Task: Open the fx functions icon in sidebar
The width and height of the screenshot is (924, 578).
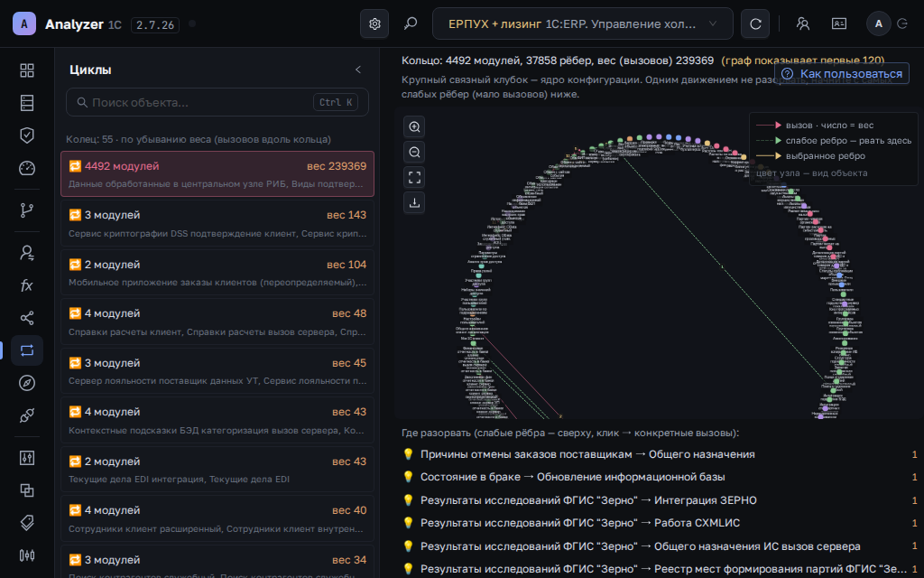Action: [27, 285]
